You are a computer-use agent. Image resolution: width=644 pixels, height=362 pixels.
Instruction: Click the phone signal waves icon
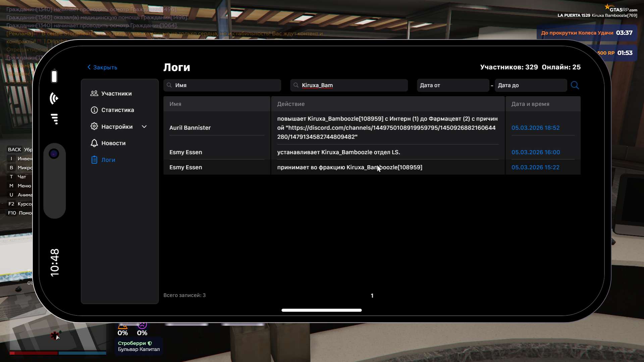(54, 99)
